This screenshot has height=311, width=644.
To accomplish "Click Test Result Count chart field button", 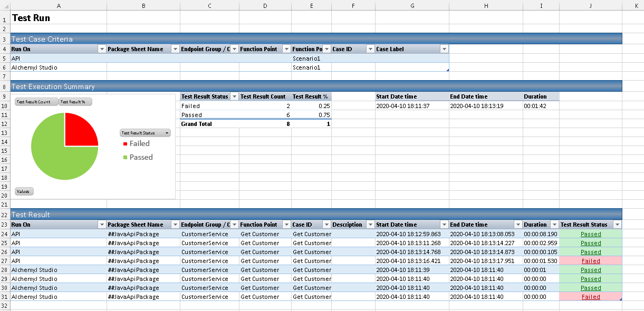I will [36, 102].
